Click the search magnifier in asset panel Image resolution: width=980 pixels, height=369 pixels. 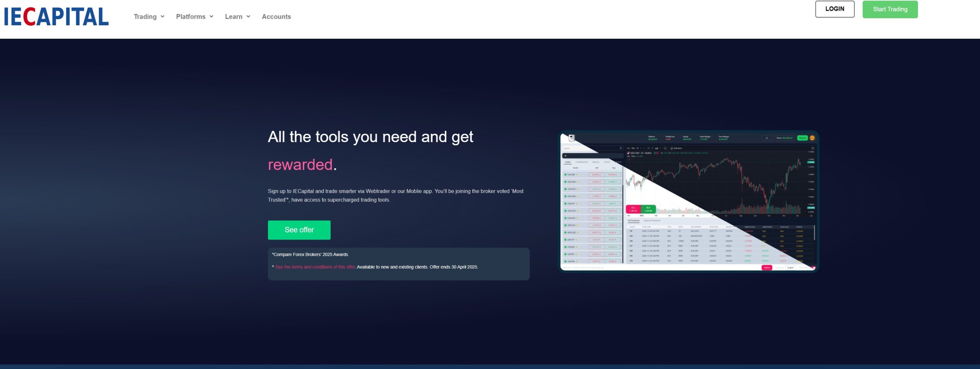pos(621,148)
